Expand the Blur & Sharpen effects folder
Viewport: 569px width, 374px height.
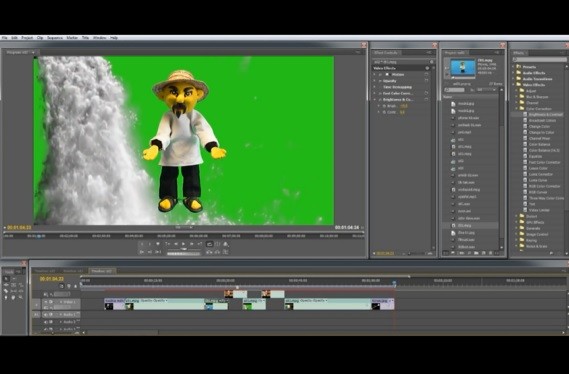517,97
